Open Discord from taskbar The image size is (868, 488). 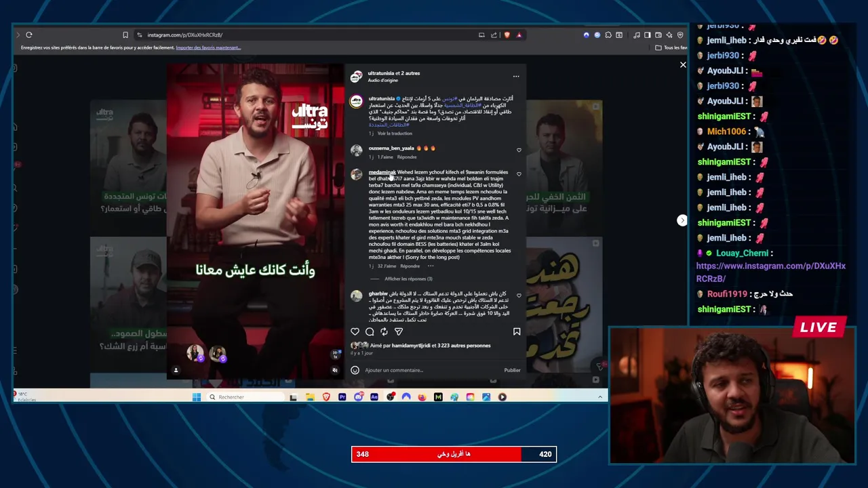(358, 397)
